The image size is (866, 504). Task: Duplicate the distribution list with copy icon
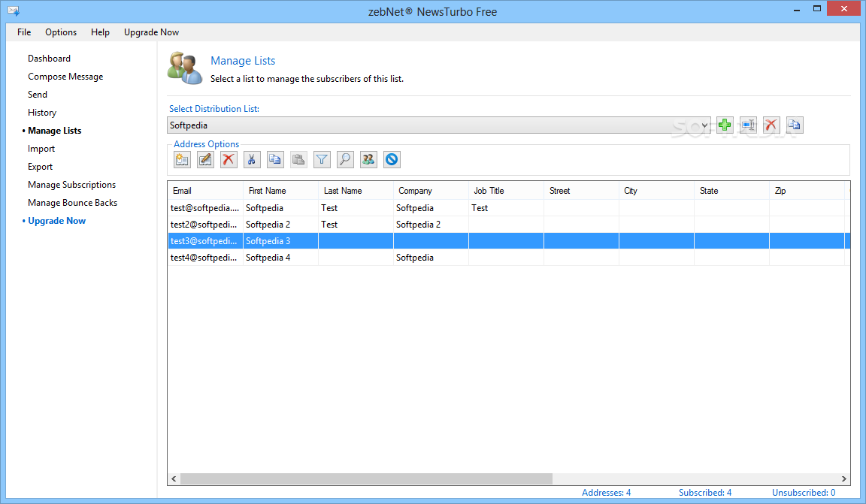794,125
